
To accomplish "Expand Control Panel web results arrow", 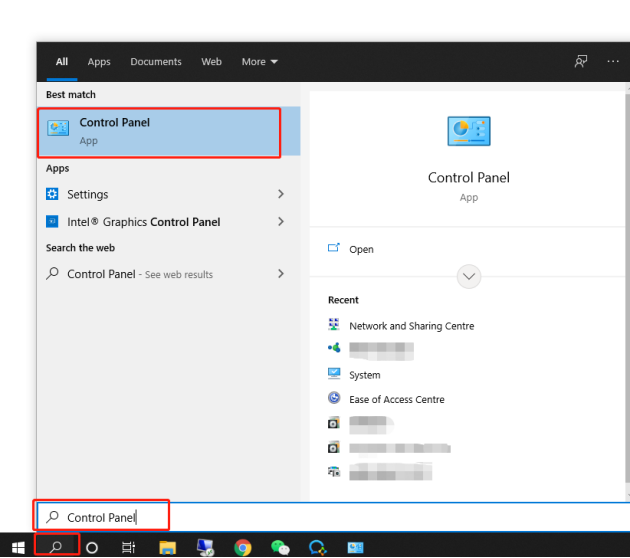I will (281, 274).
